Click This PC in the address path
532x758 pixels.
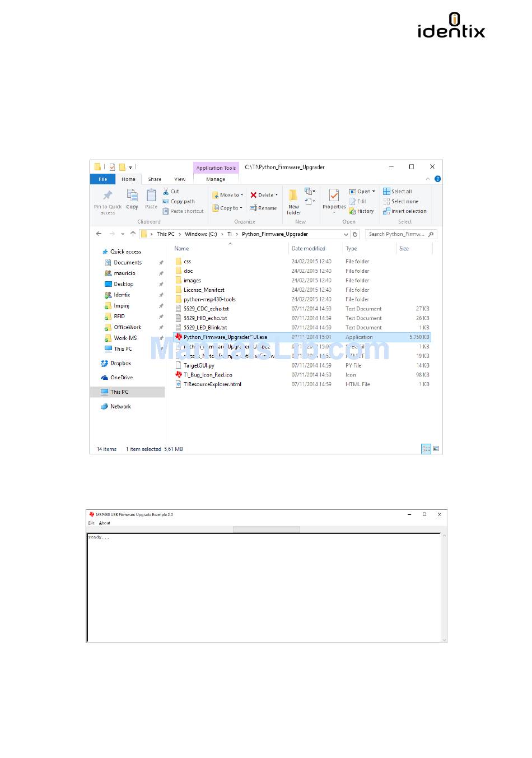[166, 234]
